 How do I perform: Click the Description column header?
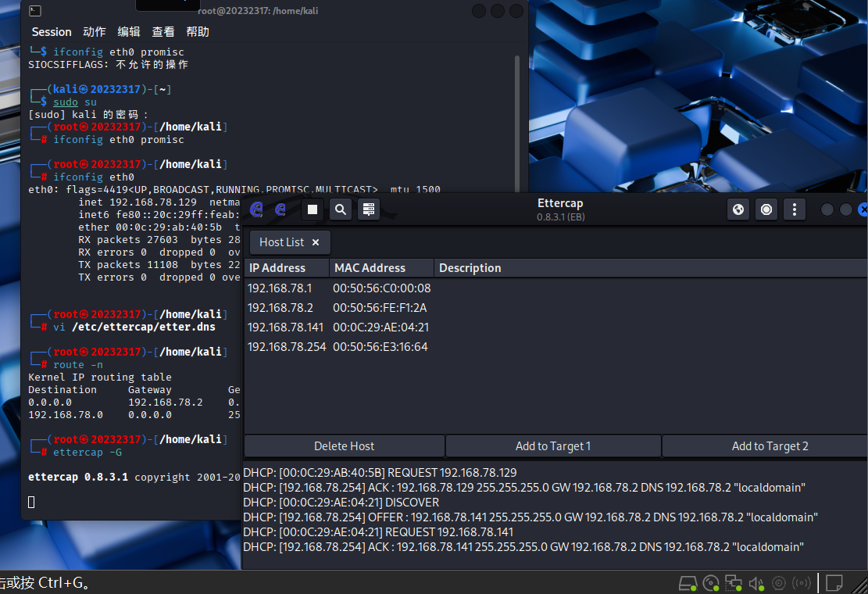point(651,268)
